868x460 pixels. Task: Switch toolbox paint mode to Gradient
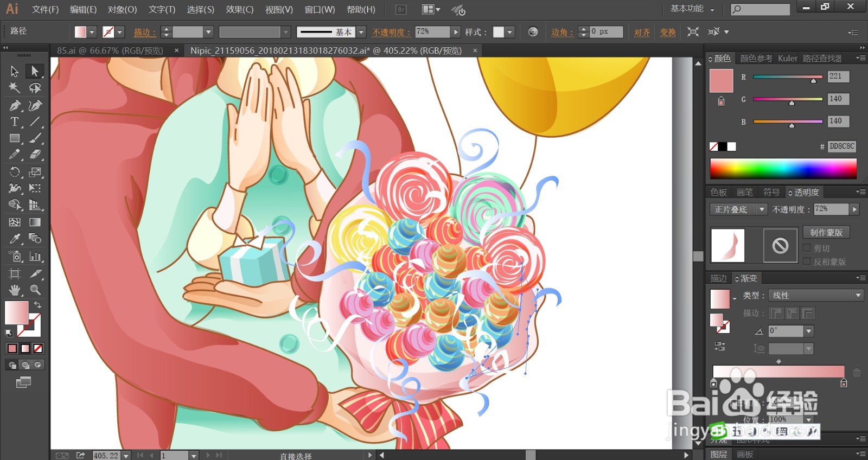[x=25, y=348]
